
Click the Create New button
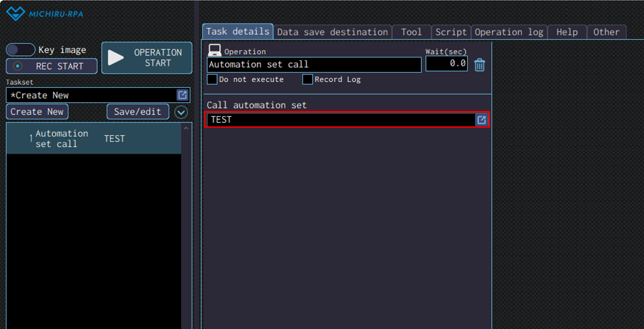[x=37, y=112]
